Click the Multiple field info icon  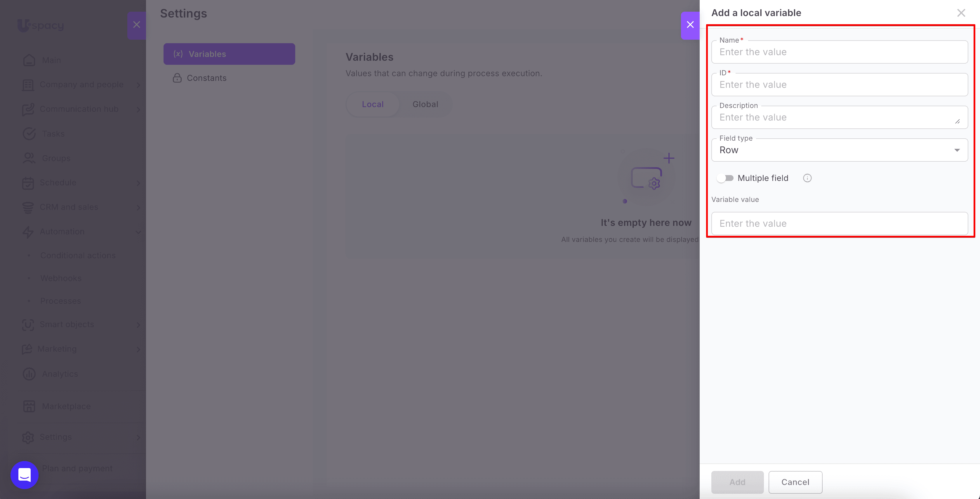[x=807, y=178]
